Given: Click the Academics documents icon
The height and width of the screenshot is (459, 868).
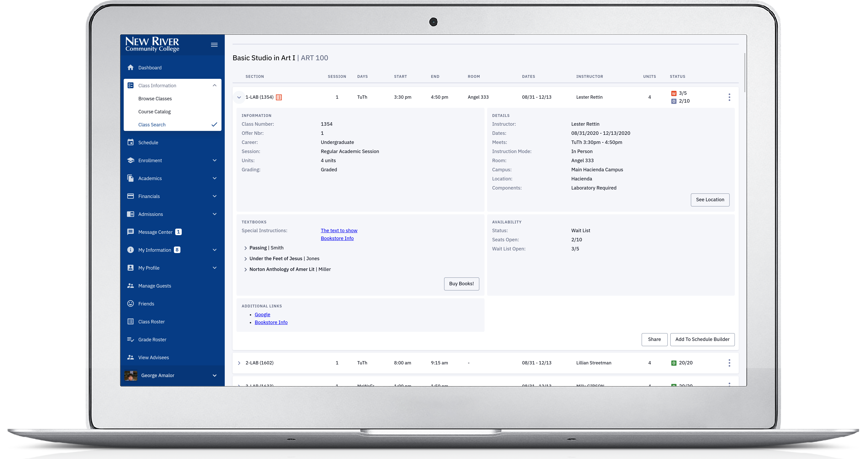Looking at the screenshot, I should [130, 178].
